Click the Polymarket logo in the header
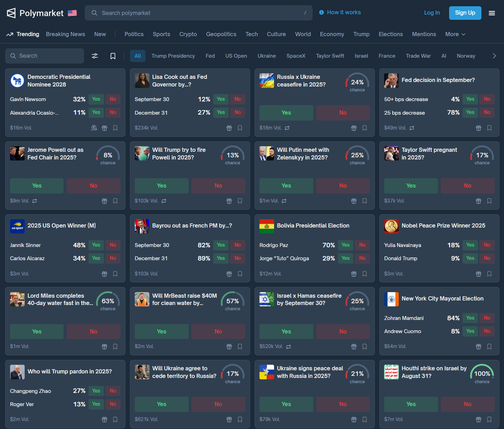504x429 pixels. tap(35, 13)
